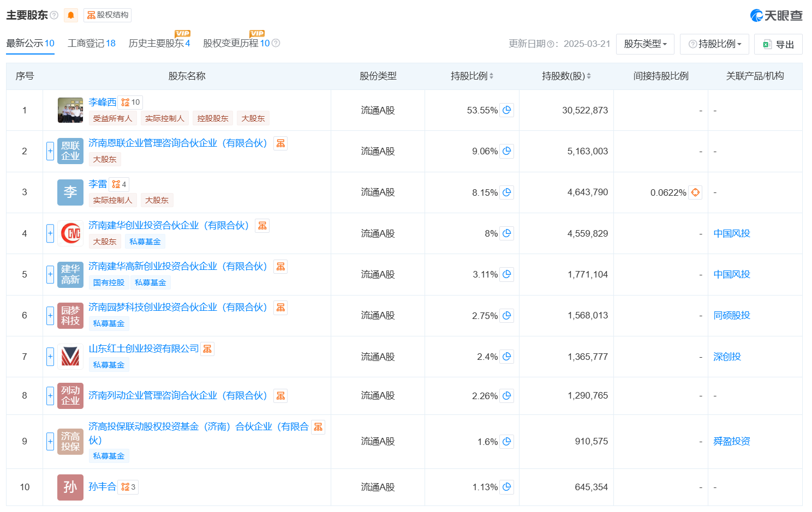Image resolution: width=812 pixels, height=512 pixels.
Task: Open the 深创投 link
Action: [x=727, y=357]
